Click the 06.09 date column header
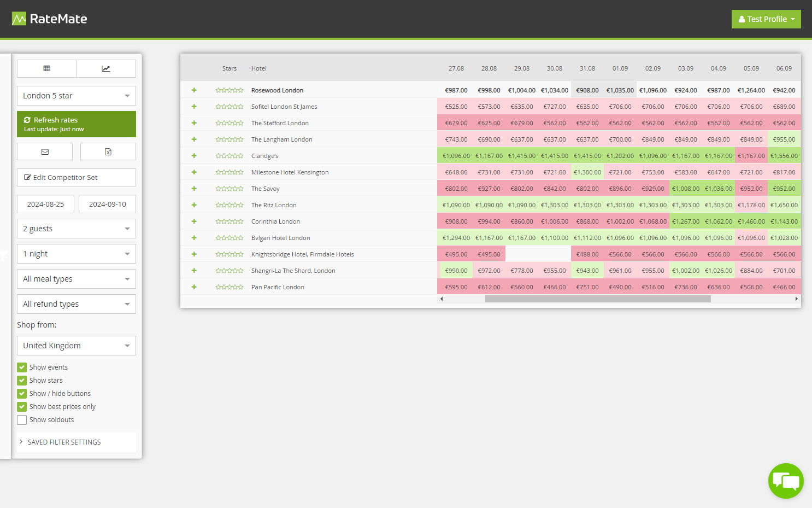 point(784,68)
